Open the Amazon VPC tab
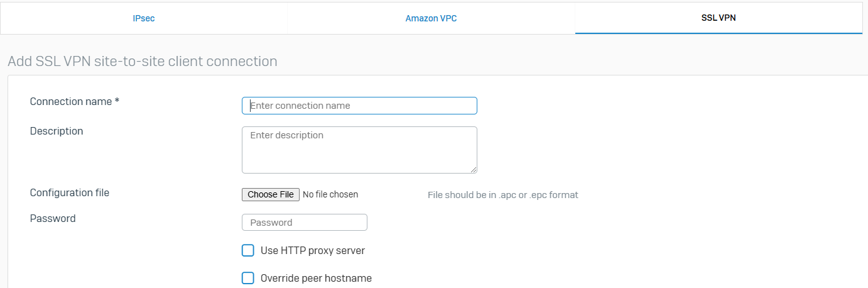The width and height of the screenshot is (868, 288). tap(431, 18)
